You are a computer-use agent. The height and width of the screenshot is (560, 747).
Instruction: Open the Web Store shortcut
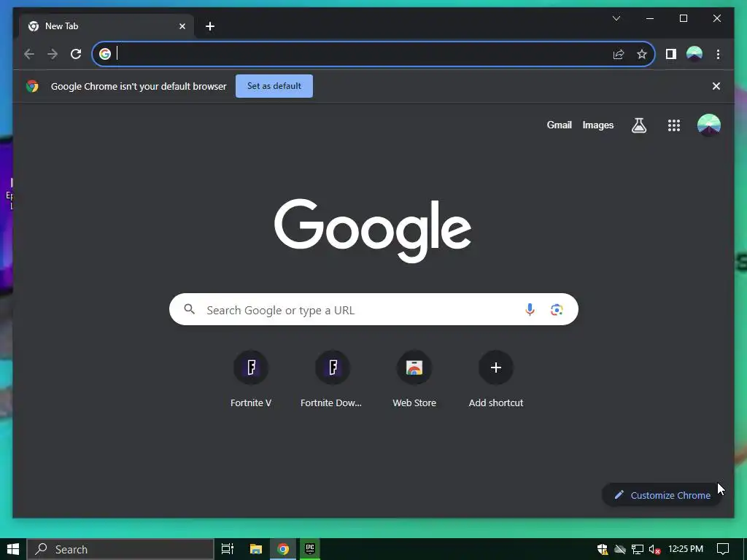pos(414,379)
